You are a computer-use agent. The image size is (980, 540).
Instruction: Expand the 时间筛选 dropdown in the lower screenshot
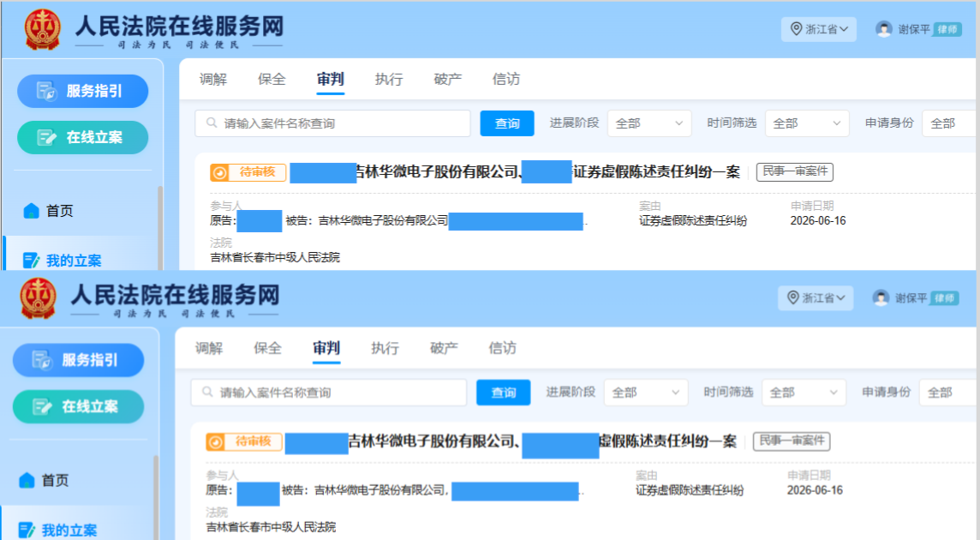point(804,393)
